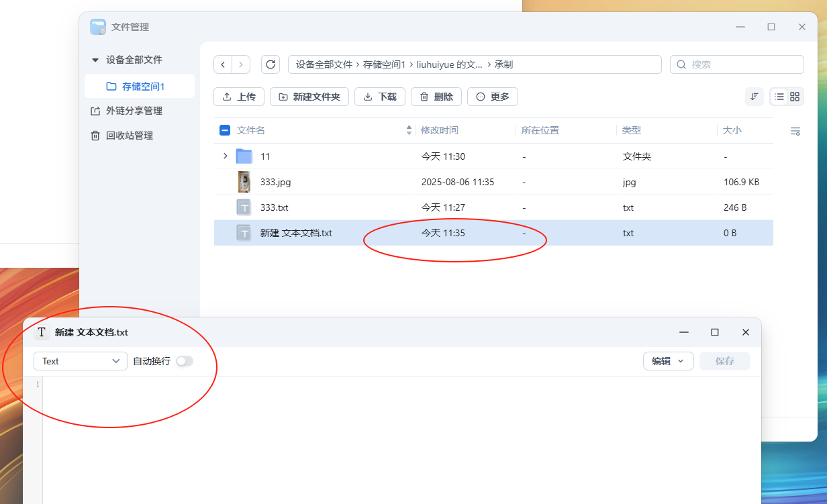Open the 更多 actions menu
This screenshot has height=504, width=827.
click(493, 97)
